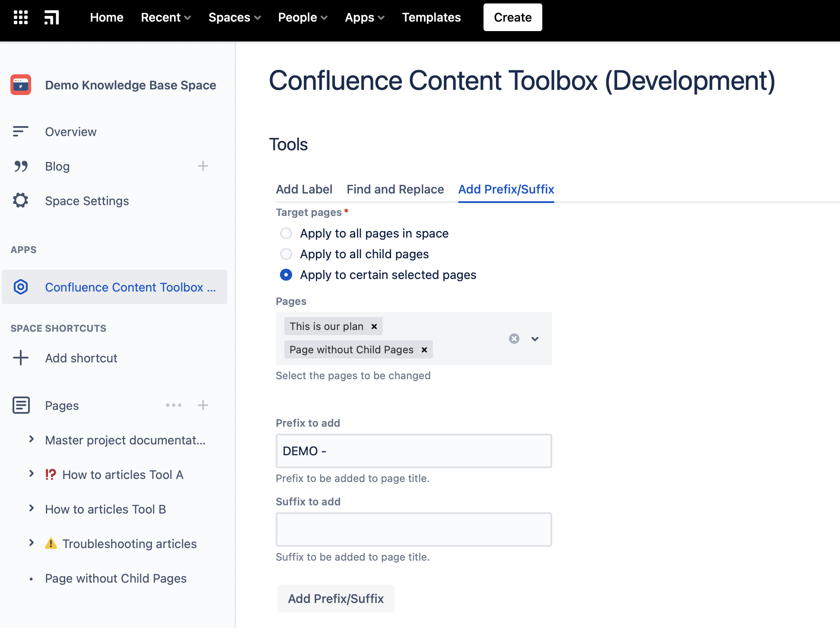Click the Confluence logo icon

pos(52,18)
